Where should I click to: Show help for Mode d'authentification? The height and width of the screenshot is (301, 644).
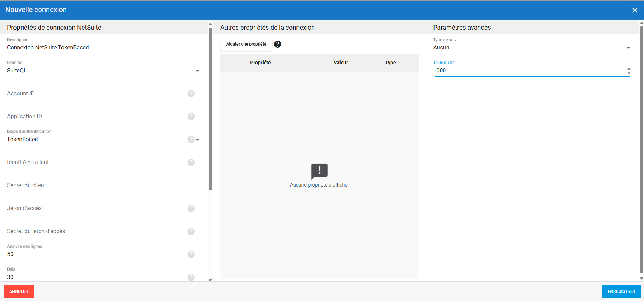[191, 140]
